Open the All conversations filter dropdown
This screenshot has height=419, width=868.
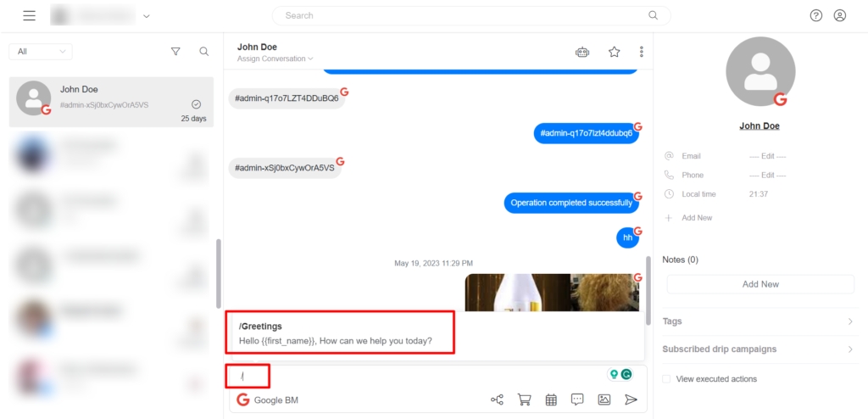40,52
